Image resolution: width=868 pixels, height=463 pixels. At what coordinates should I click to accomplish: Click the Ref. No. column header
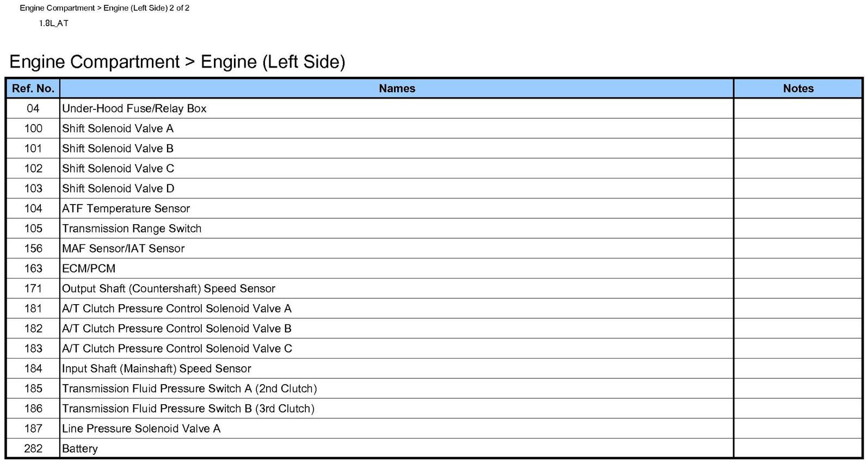(33, 89)
